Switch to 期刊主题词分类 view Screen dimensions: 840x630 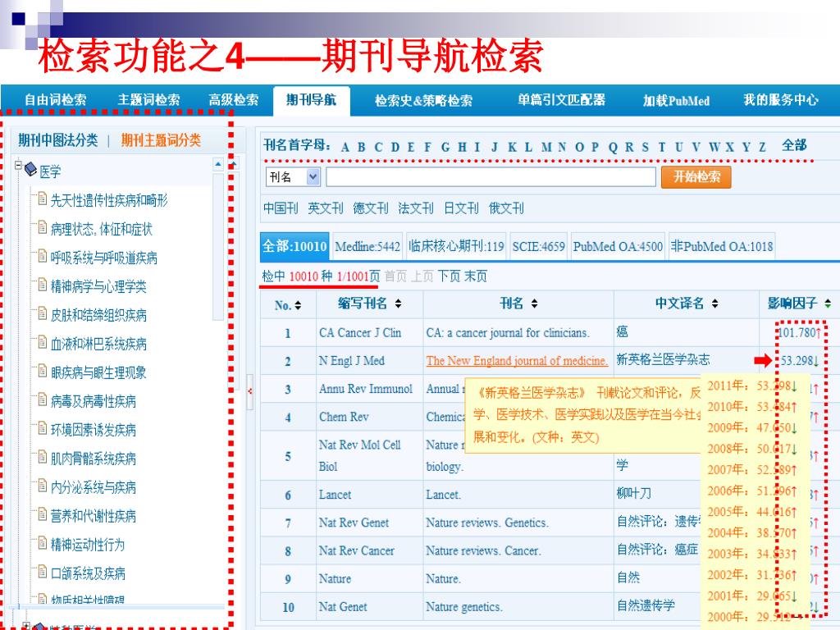click(x=161, y=140)
